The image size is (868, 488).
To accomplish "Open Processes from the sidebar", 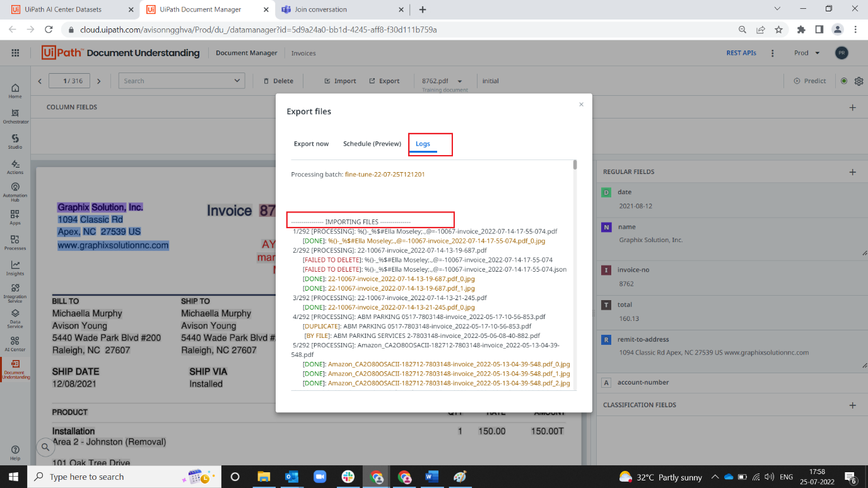I will click(x=15, y=243).
